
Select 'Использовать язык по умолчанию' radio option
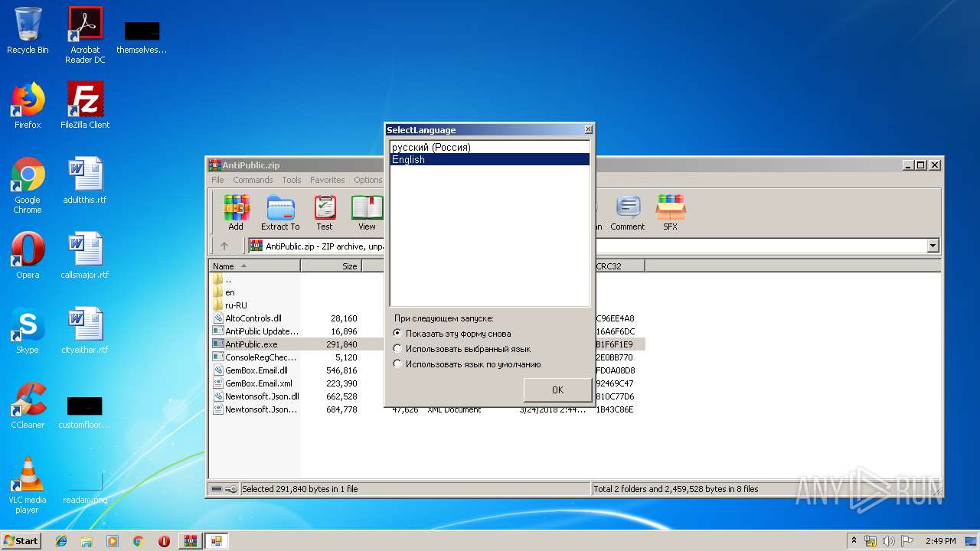point(466,364)
